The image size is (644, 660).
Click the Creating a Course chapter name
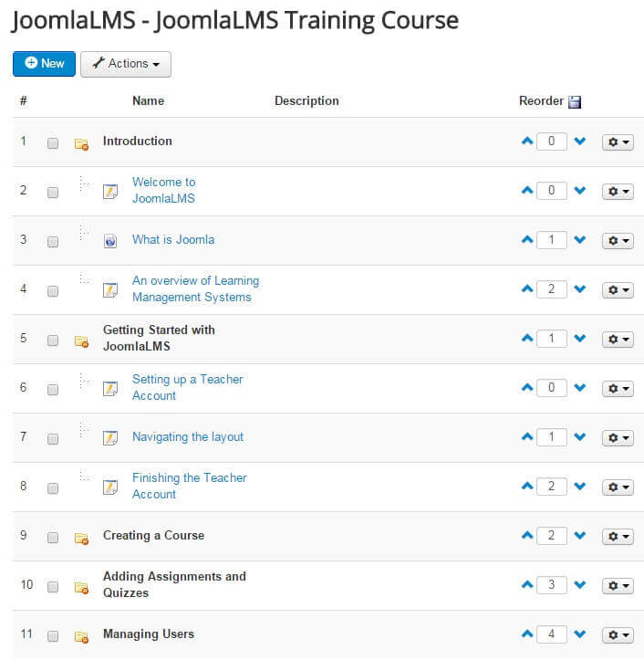point(153,536)
